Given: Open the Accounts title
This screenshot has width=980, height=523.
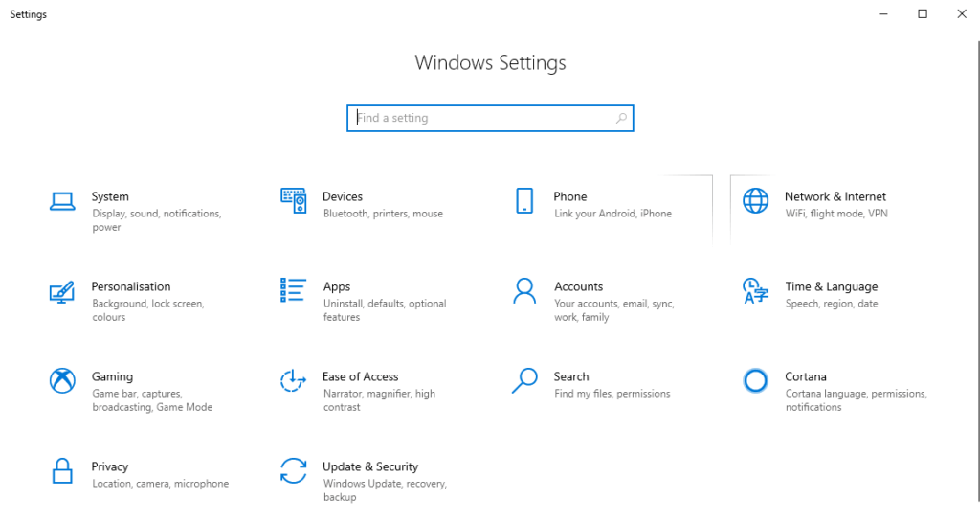Looking at the screenshot, I should [x=578, y=286].
